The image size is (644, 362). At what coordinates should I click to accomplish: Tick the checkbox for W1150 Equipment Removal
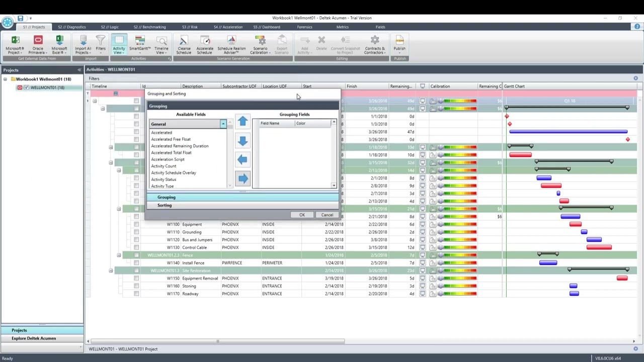[136, 278]
